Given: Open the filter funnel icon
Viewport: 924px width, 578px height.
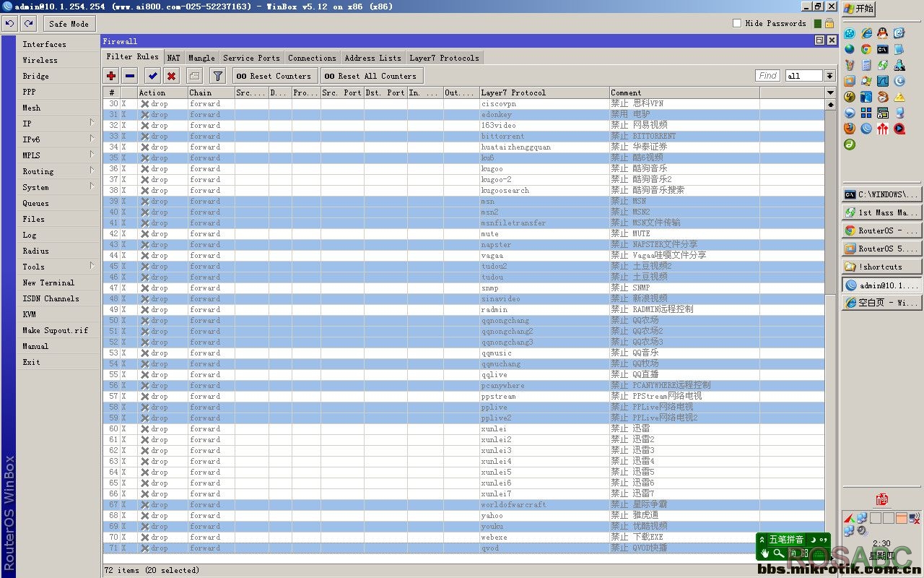Looking at the screenshot, I should [x=217, y=76].
